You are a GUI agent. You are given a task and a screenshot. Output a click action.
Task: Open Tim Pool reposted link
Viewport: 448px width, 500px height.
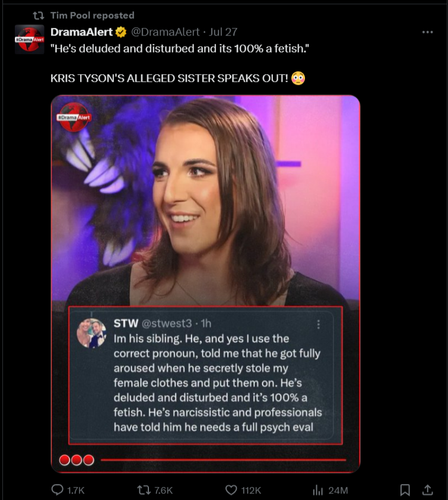(x=92, y=15)
